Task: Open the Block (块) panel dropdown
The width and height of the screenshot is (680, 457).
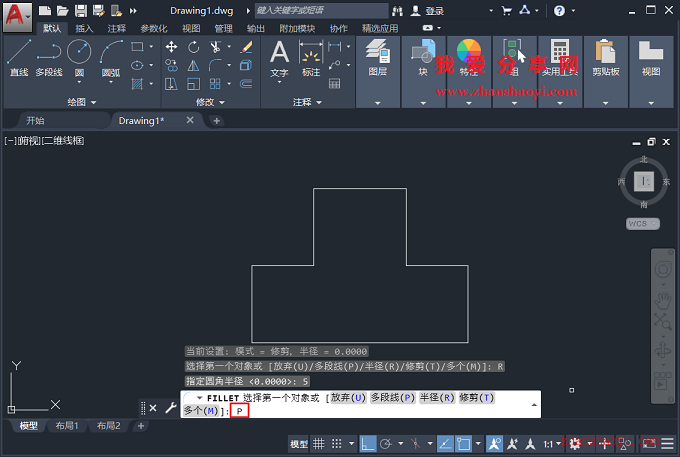Action: click(423, 103)
